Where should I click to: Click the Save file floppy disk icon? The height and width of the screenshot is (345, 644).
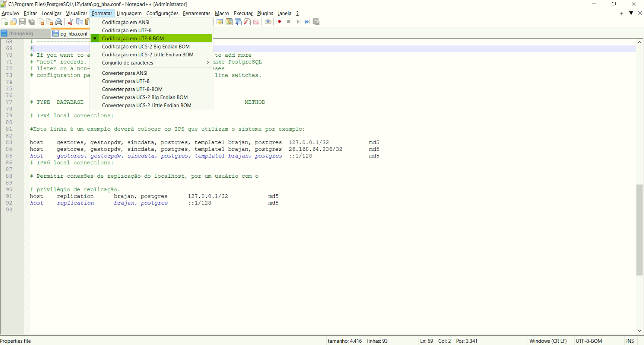(23, 22)
